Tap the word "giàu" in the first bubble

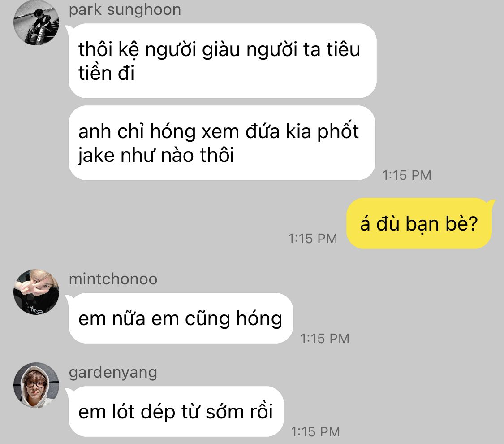tap(221, 51)
